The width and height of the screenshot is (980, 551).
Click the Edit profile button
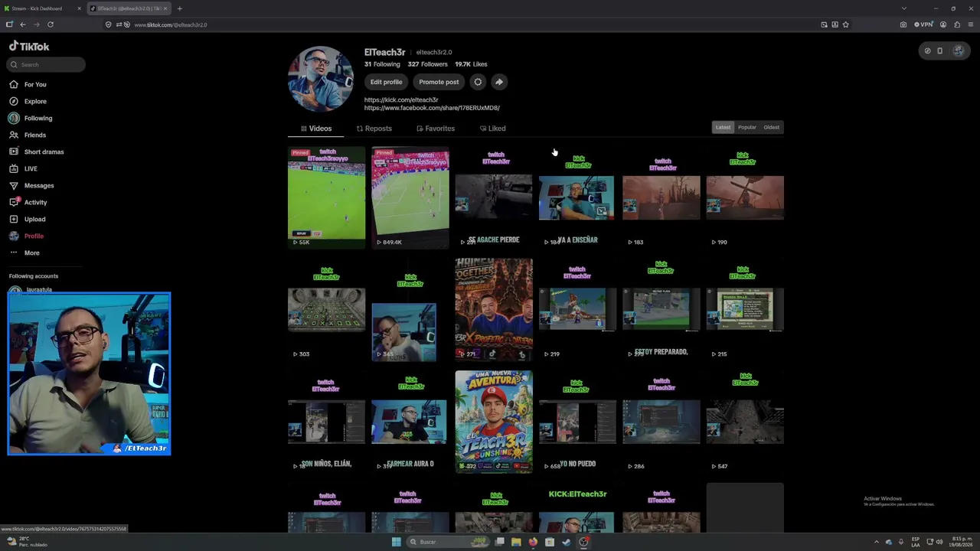click(386, 82)
